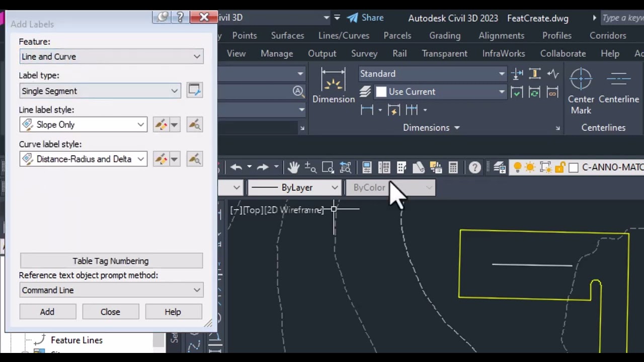Expand the Dimensions panel
The height and width of the screenshot is (362, 644).
click(431, 128)
